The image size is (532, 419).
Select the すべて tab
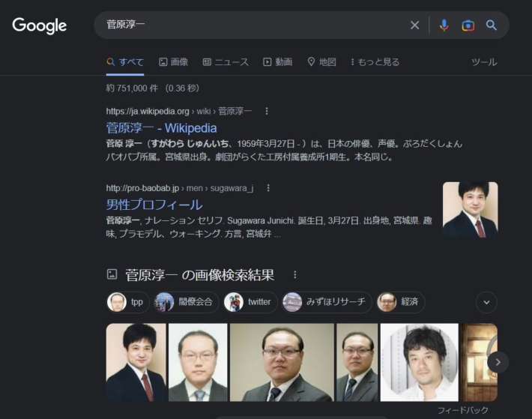pyautogui.click(x=125, y=62)
